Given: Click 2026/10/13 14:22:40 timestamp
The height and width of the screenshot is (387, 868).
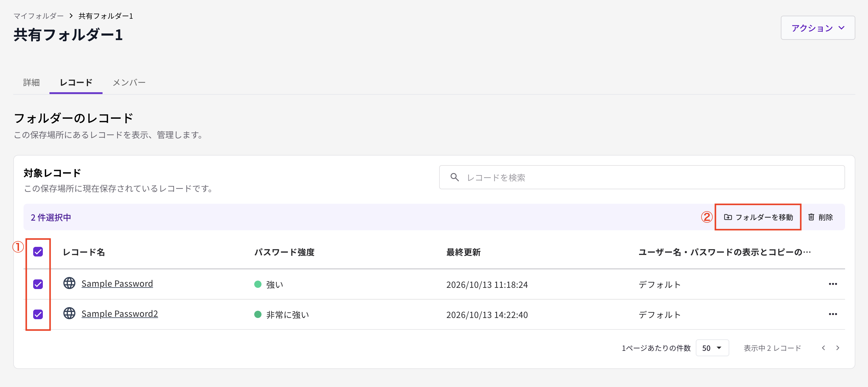Looking at the screenshot, I should click(x=487, y=315).
